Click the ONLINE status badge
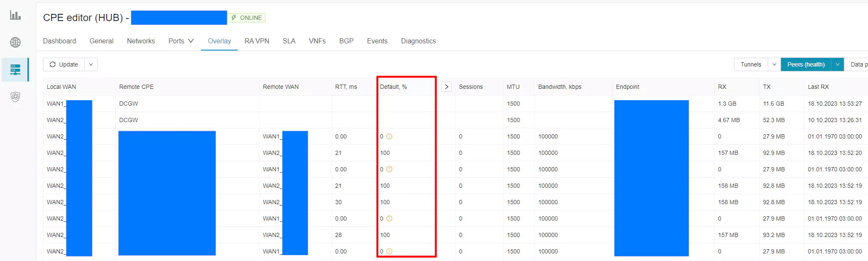The height and width of the screenshot is (261, 868). tap(246, 18)
